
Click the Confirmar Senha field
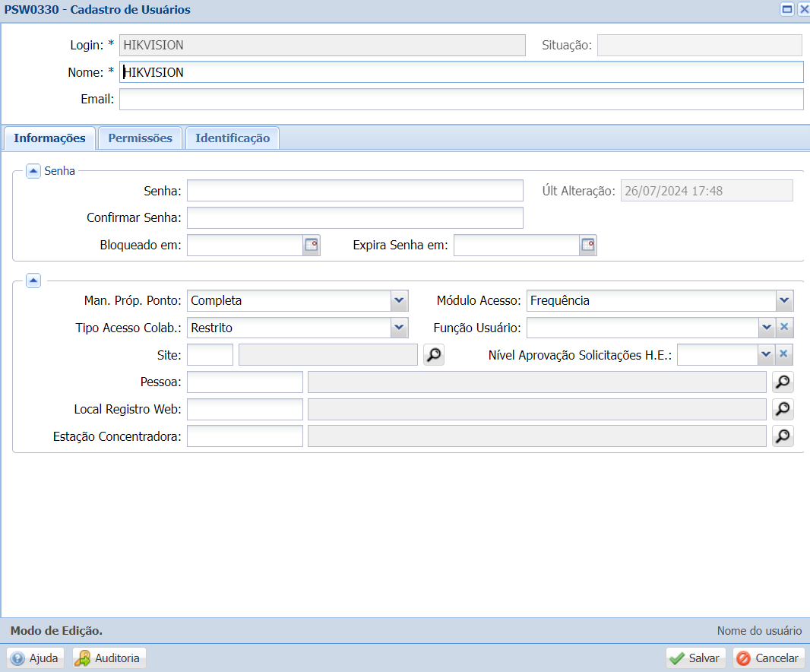(355, 217)
